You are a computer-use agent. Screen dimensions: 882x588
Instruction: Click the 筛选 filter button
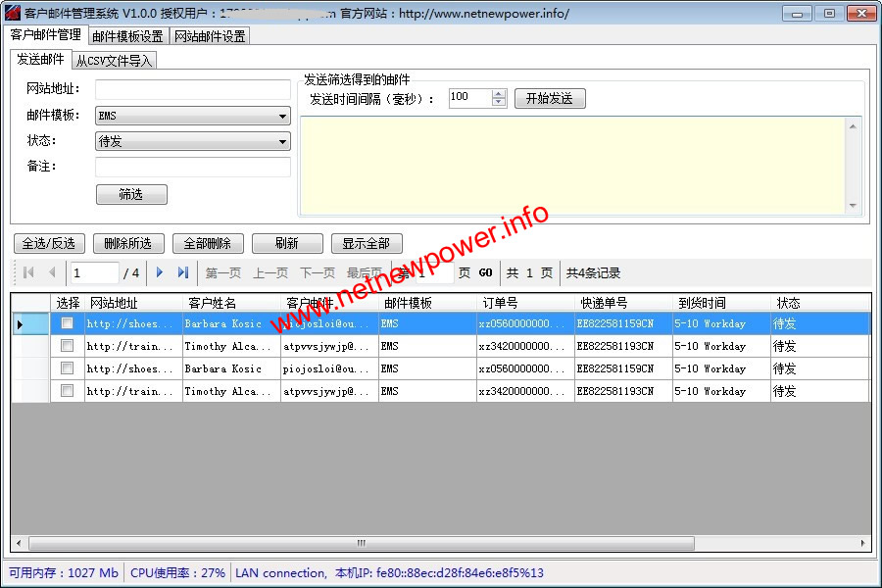[x=130, y=193]
